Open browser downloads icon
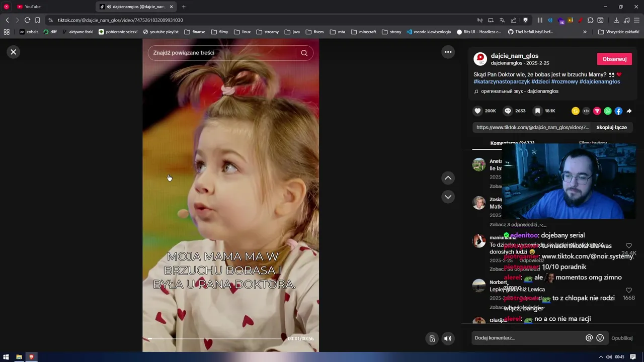Viewport: 644px width, 362px height. click(x=616, y=20)
